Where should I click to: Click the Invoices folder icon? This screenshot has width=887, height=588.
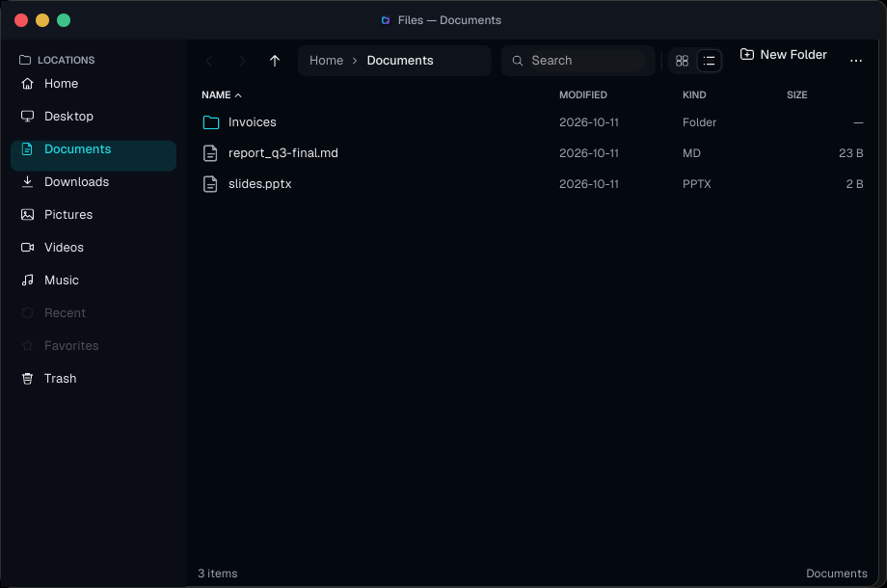coord(211,122)
